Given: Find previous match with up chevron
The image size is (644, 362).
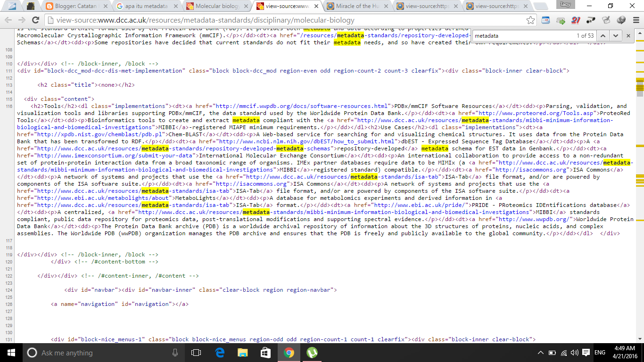Looking at the screenshot, I should pyautogui.click(x=603, y=35).
